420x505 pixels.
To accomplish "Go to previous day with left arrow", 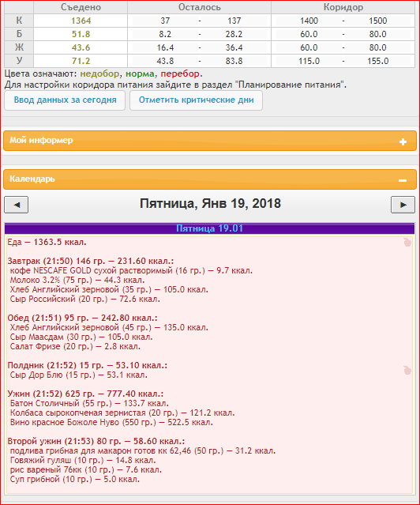I will [16, 205].
